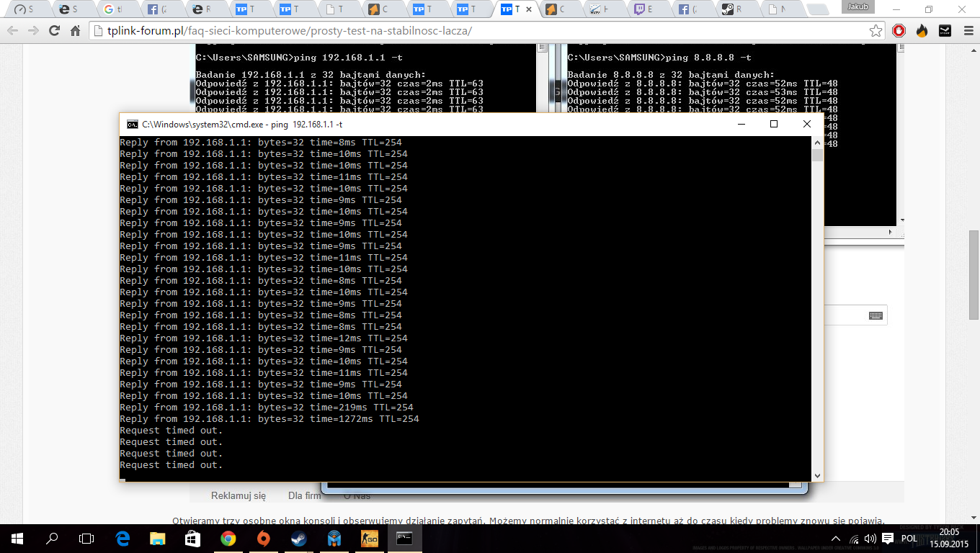
Task: Open File Explorer from the taskbar
Action: click(158, 538)
